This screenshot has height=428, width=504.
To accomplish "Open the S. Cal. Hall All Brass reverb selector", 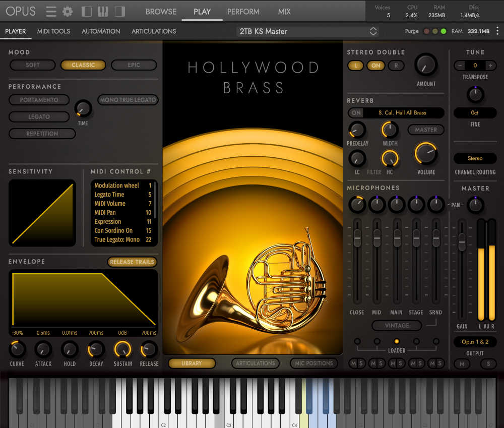I will 402,112.
